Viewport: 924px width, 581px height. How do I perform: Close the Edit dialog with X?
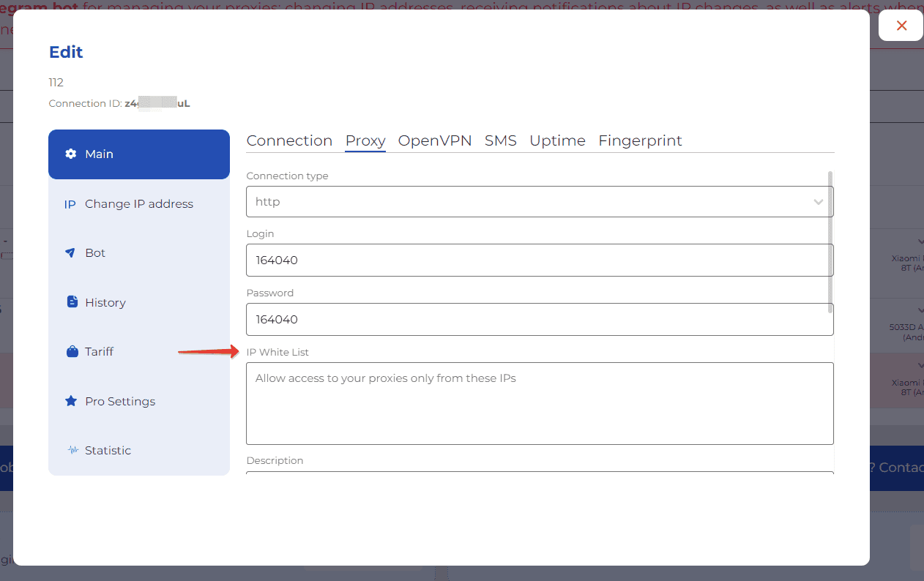coord(901,26)
